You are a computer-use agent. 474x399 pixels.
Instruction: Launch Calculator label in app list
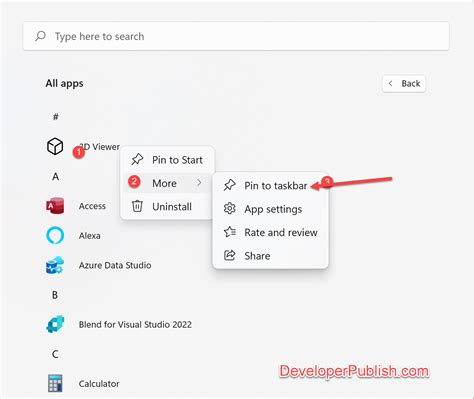click(x=99, y=384)
